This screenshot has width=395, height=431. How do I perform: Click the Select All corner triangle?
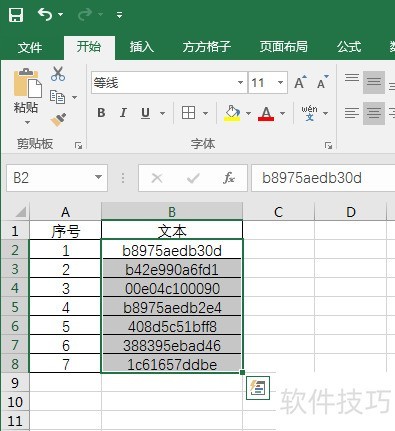click(20, 212)
